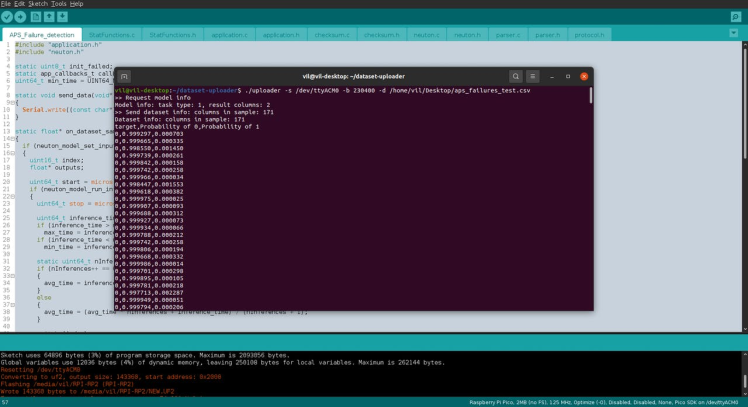This screenshot has height=407, width=748.
Task: Collapse the fold marker at line 14
Action: point(14,137)
